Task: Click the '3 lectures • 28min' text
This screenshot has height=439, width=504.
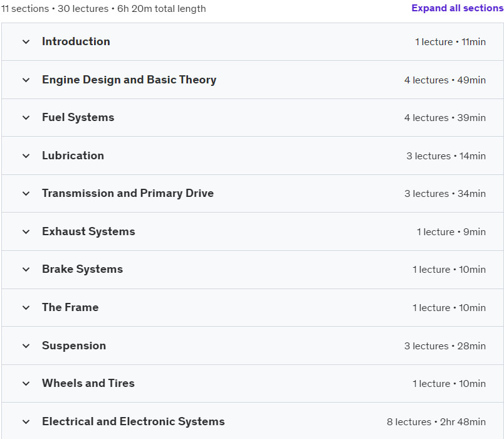Action: click(x=445, y=346)
